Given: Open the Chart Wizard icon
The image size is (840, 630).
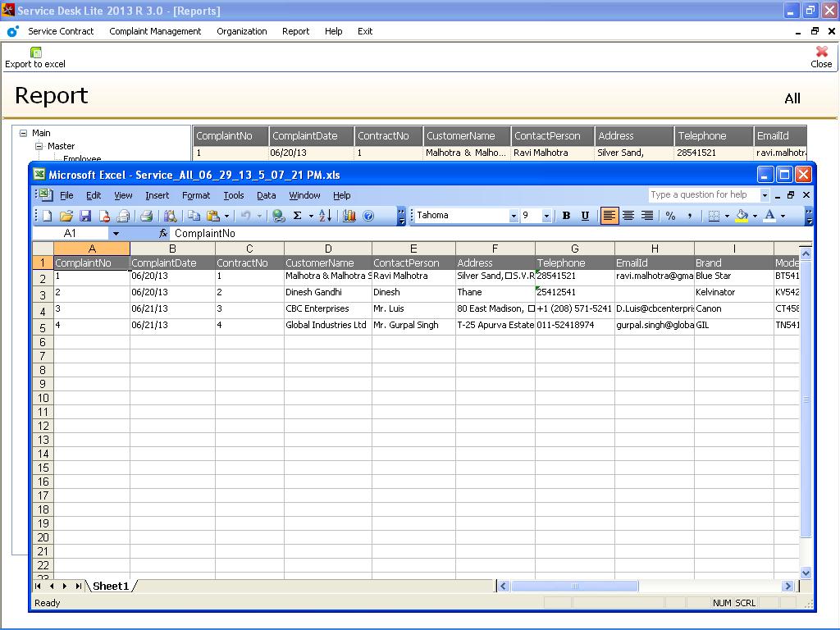Looking at the screenshot, I should 349,216.
